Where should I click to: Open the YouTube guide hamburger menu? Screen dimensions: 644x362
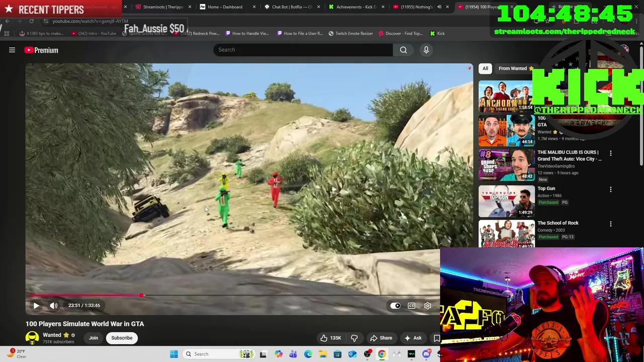coord(12,50)
